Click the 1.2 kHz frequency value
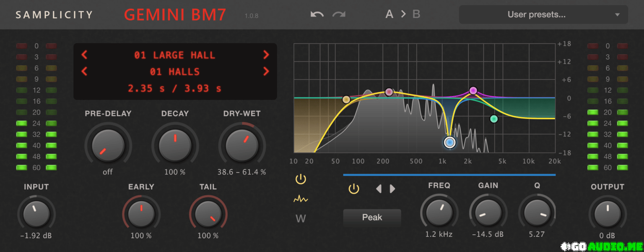This screenshot has height=252, width=644. [439, 234]
